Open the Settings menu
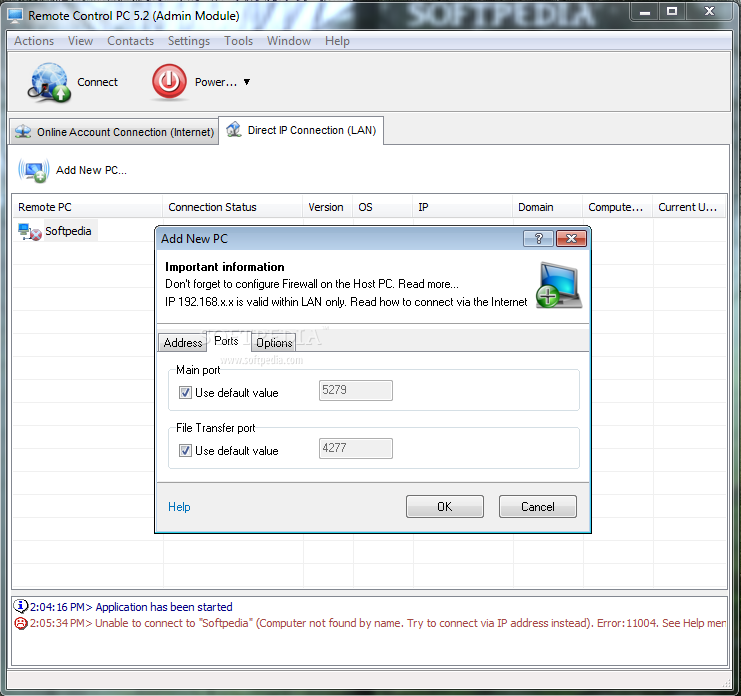Image resolution: width=741 pixels, height=696 pixels. coord(189,41)
